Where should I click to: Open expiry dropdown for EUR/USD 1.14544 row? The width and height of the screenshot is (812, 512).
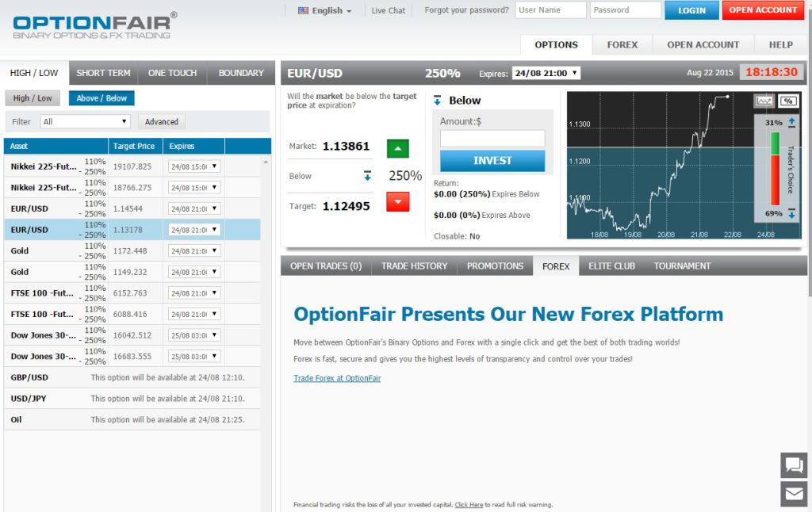coord(194,208)
